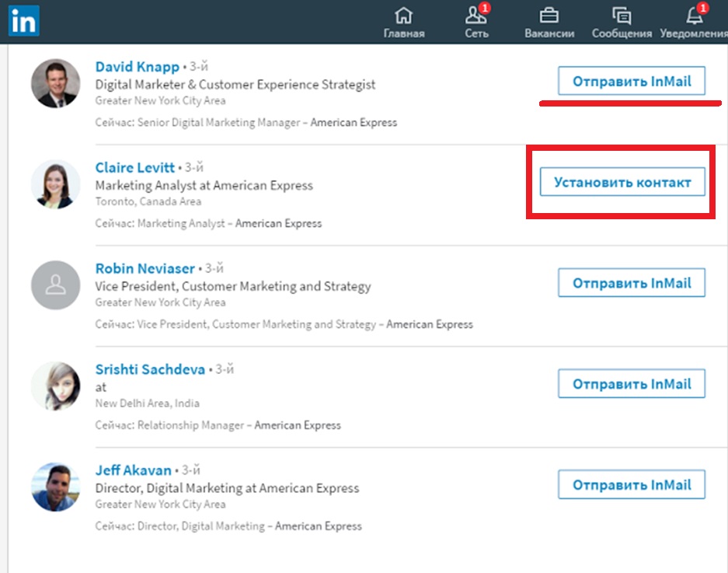Open Claire Levitt's profile name link
Image resolution: width=728 pixels, height=573 pixels.
pos(134,168)
